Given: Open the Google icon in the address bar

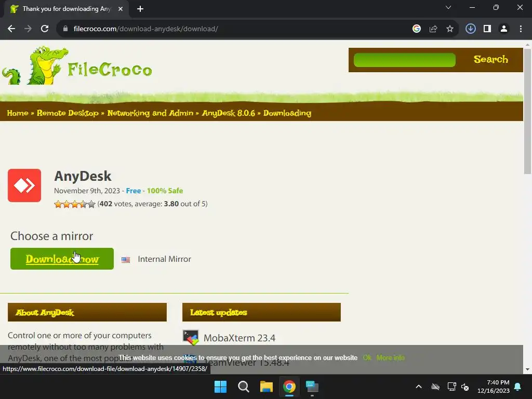Looking at the screenshot, I should 417,29.
